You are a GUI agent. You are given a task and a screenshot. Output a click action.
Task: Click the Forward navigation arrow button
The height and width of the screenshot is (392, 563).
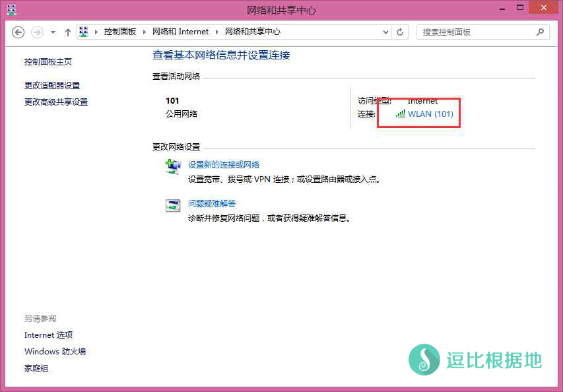[37, 32]
